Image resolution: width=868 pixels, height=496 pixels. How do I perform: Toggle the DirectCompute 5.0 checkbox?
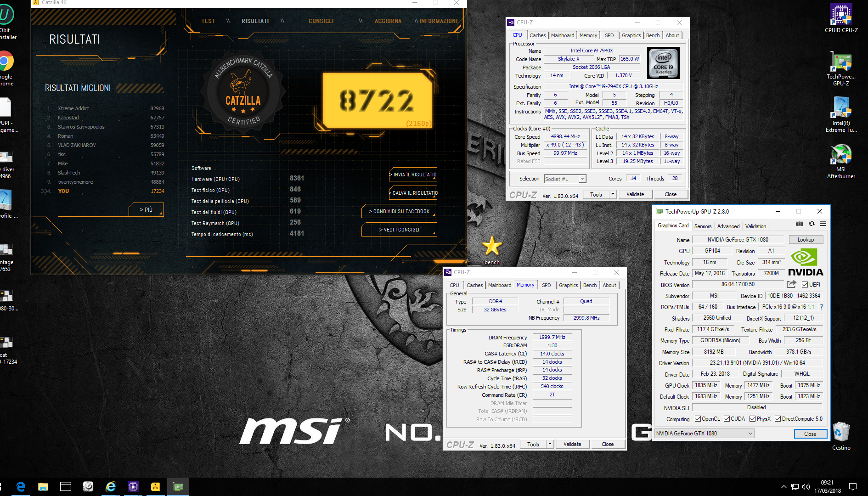[x=778, y=418]
